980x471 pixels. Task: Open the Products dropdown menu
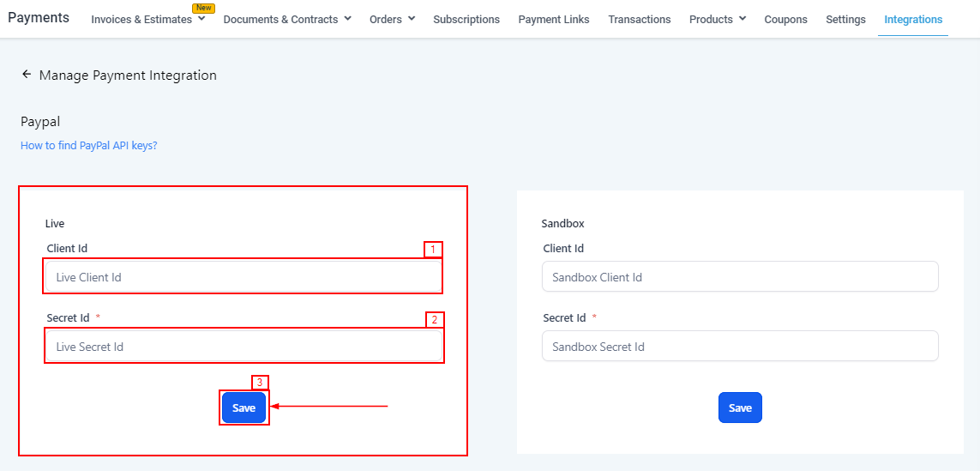point(717,19)
